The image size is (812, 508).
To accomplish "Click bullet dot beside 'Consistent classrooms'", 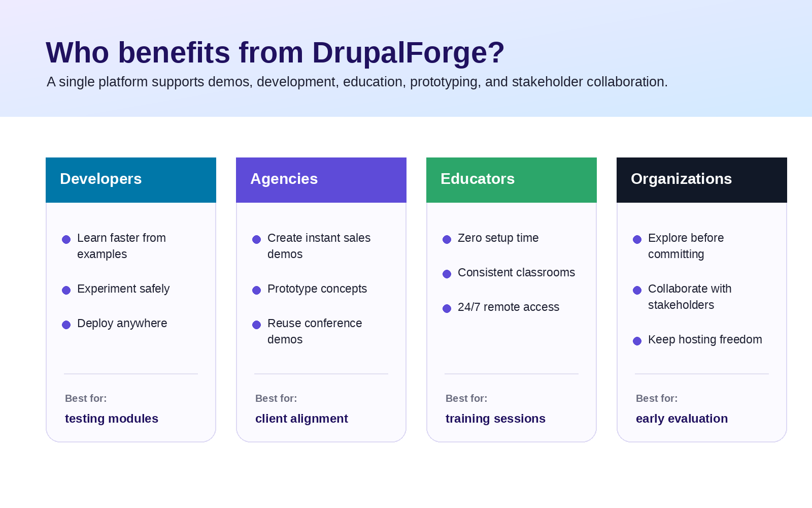I will pyautogui.click(x=447, y=274).
